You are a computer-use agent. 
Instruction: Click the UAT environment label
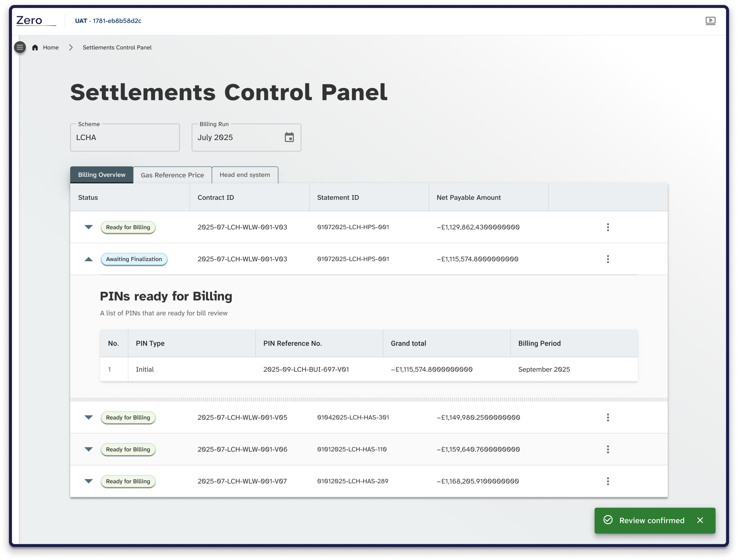click(x=108, y=21)
